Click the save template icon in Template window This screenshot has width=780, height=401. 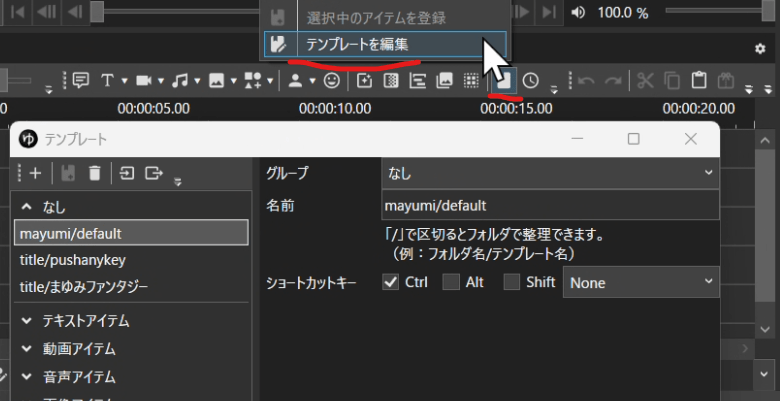pyautogui.click(x=68, y=173)
